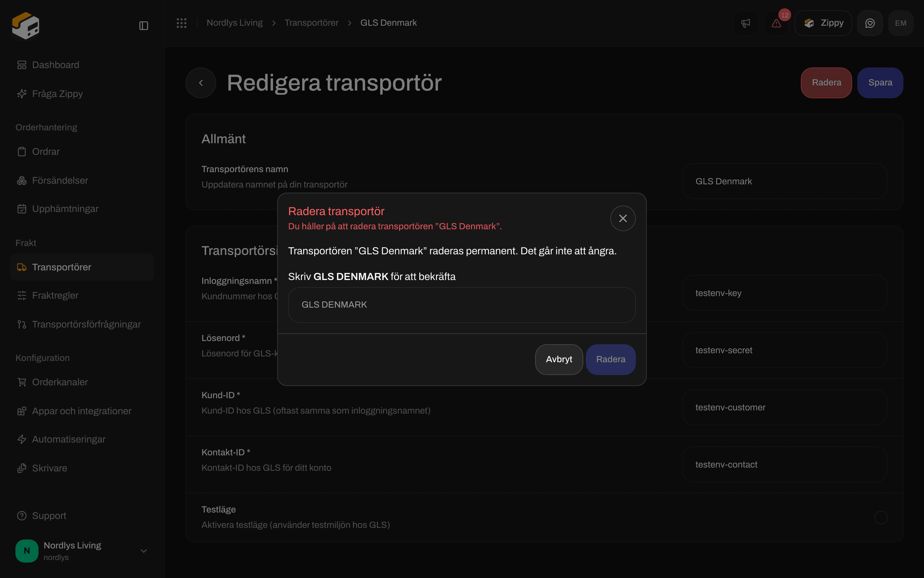Image resolution: width=924 pixels, height=578 pixels.
Task: Click the Dashboard icon in sidebar
Action: pos(22,65)
